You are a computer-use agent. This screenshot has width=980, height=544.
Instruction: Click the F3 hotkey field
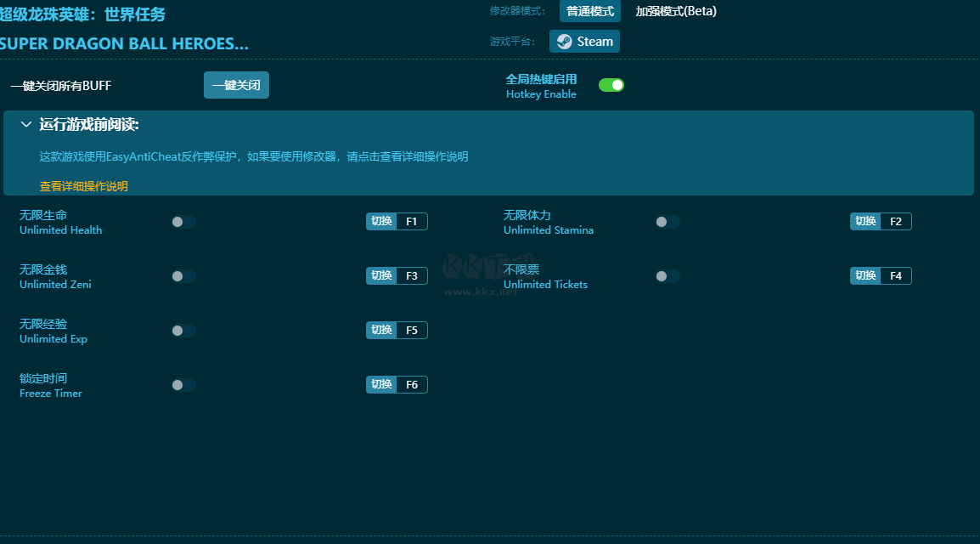412,275
